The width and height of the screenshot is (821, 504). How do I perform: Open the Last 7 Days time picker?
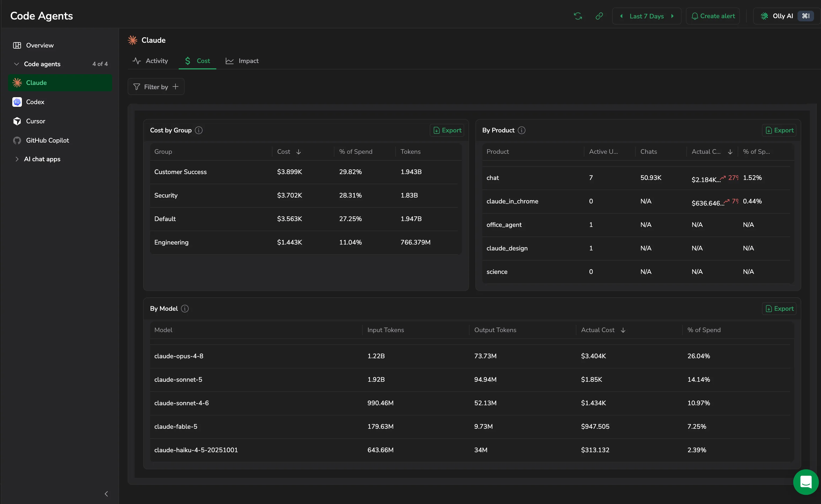[x=647, y=16]
